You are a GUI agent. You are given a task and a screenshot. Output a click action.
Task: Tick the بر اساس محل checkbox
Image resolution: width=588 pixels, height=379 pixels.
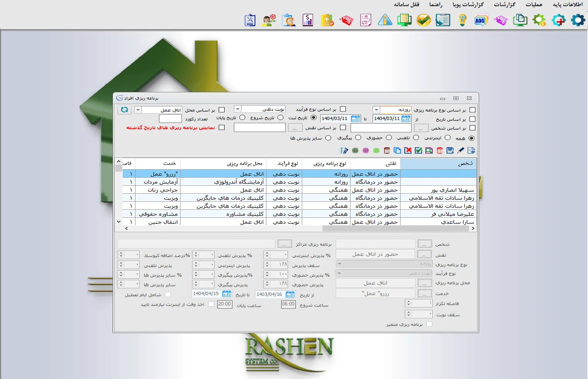222,110
